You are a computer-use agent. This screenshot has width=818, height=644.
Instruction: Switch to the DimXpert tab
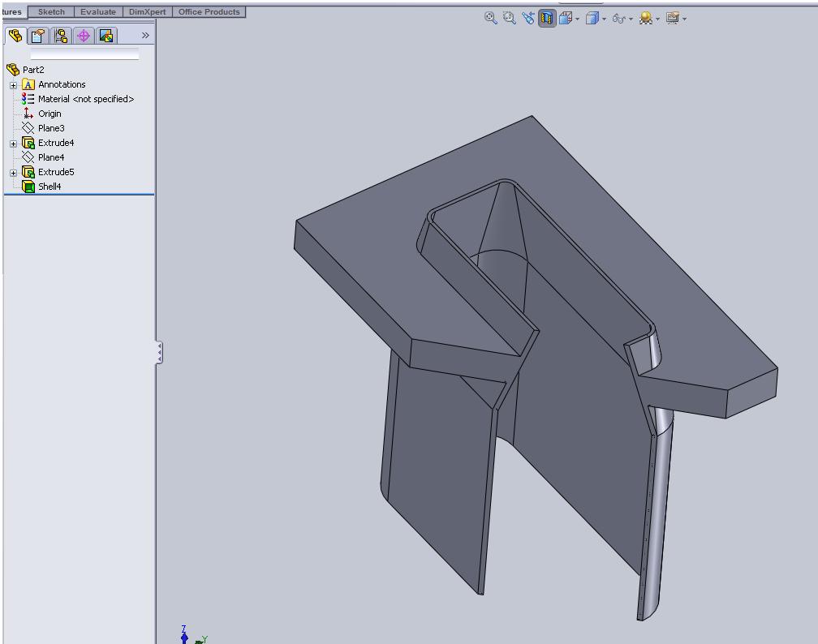tap(147, 11)
